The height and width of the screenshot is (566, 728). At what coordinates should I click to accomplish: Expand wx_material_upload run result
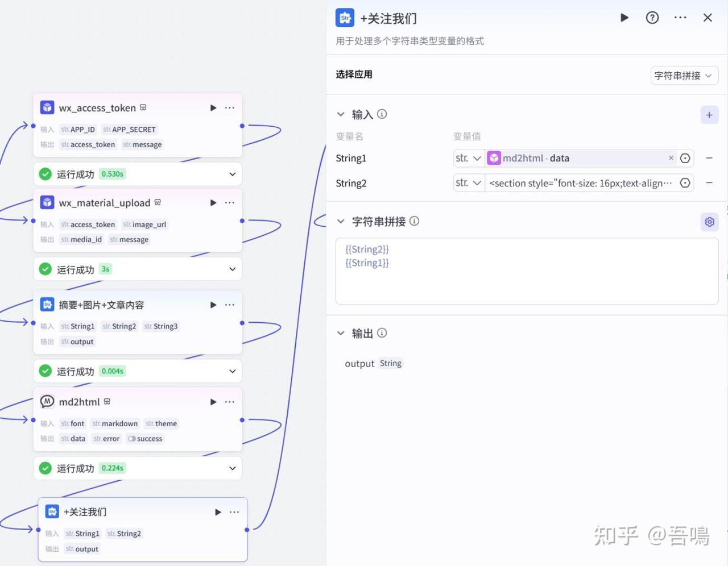232,269
